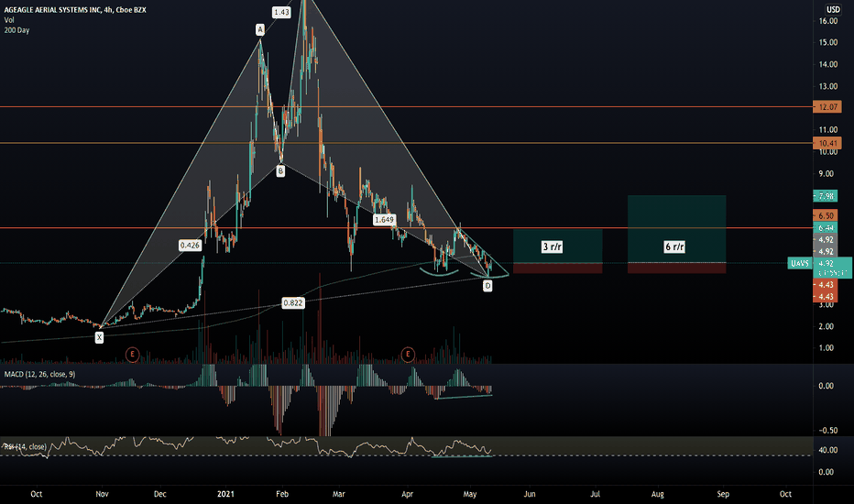Select the 1.649 ratio label
The image size is (854, 504).
(x=384, y=220)
